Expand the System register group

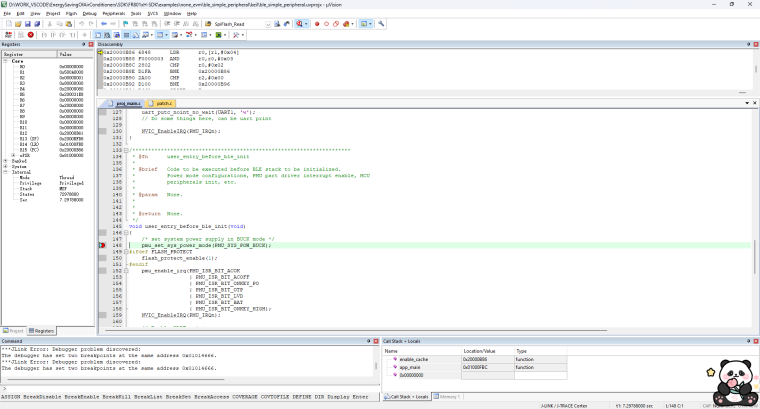[6, 166]
